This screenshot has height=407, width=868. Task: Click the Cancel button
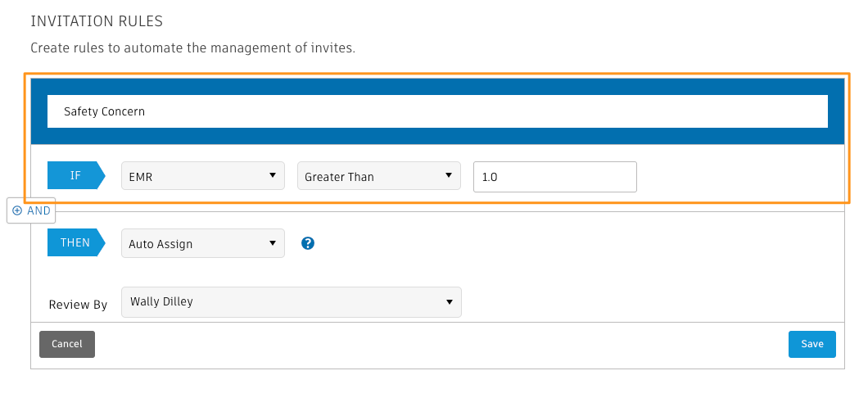click(67, 345)
